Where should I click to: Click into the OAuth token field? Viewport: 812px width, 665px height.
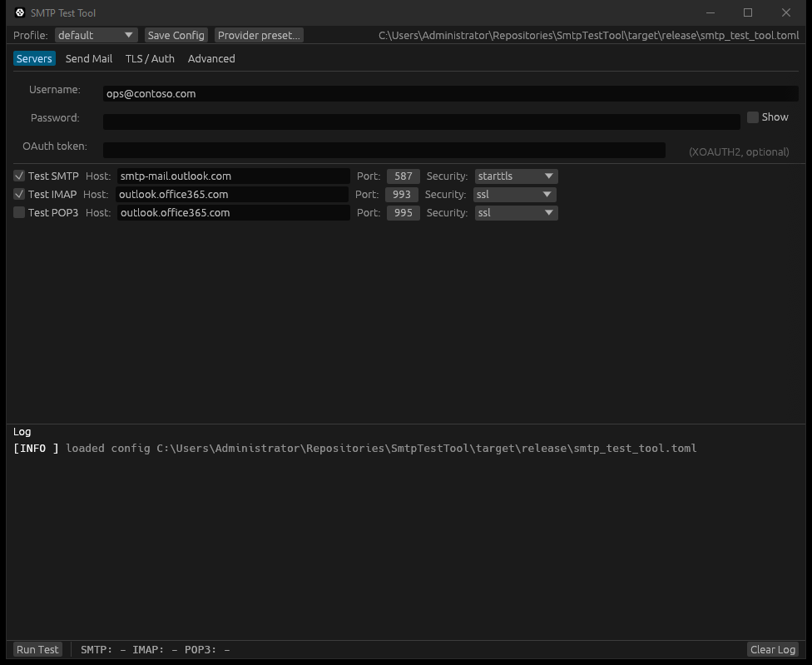(x=384, y=150)
